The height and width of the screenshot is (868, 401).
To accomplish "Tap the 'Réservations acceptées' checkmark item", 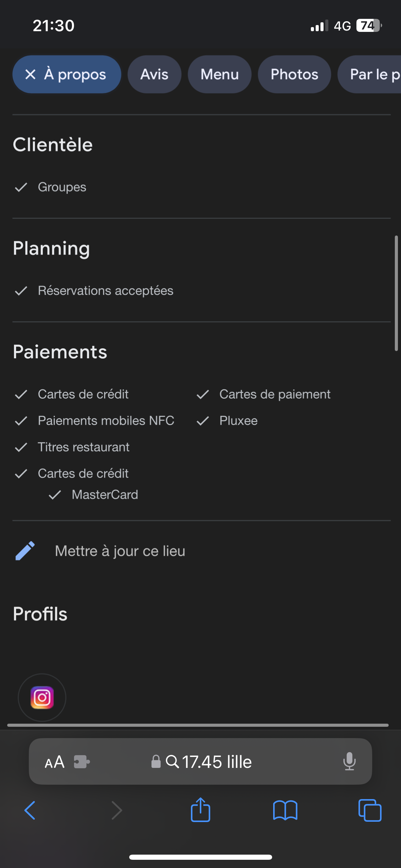I will pyautogui.click(x=105, y=291).
